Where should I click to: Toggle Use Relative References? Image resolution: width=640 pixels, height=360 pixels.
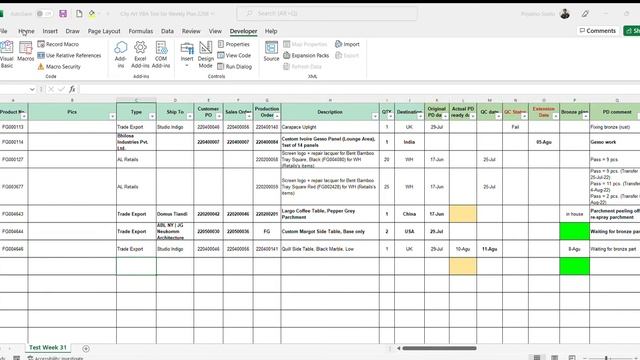[x=69, y=55]
